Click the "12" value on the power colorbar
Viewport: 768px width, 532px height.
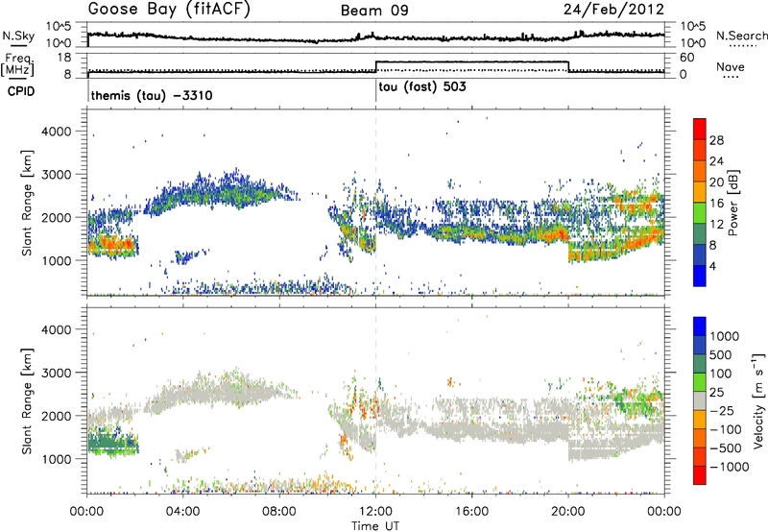click(716, 225)
